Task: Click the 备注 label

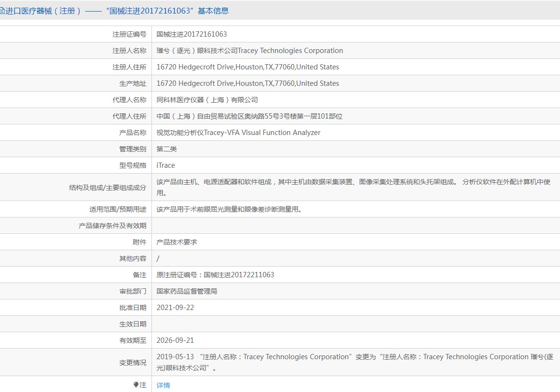Action: point(140,274)
